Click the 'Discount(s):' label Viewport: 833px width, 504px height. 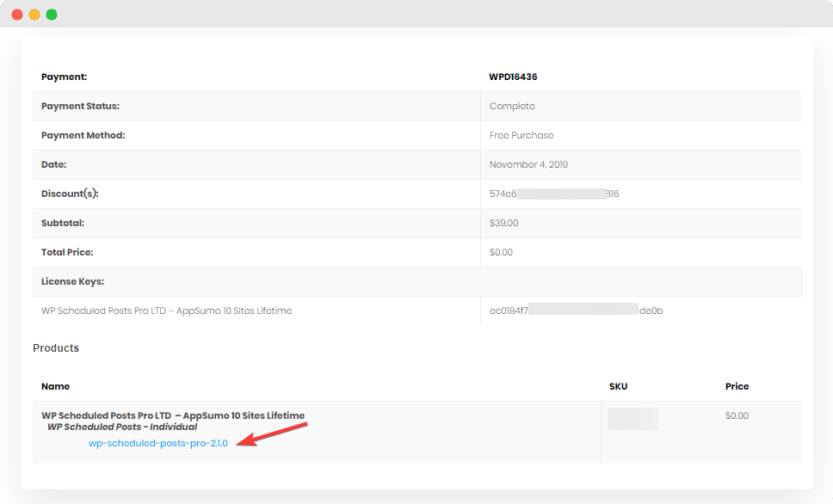pos(70,194)
